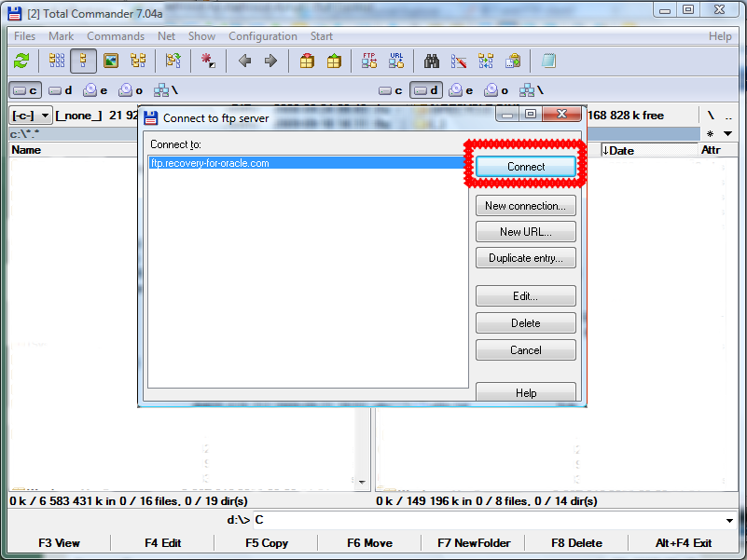This screenshot has height=560, width=747.
Task: Open right panel directory history arrow
Action: 727,133
